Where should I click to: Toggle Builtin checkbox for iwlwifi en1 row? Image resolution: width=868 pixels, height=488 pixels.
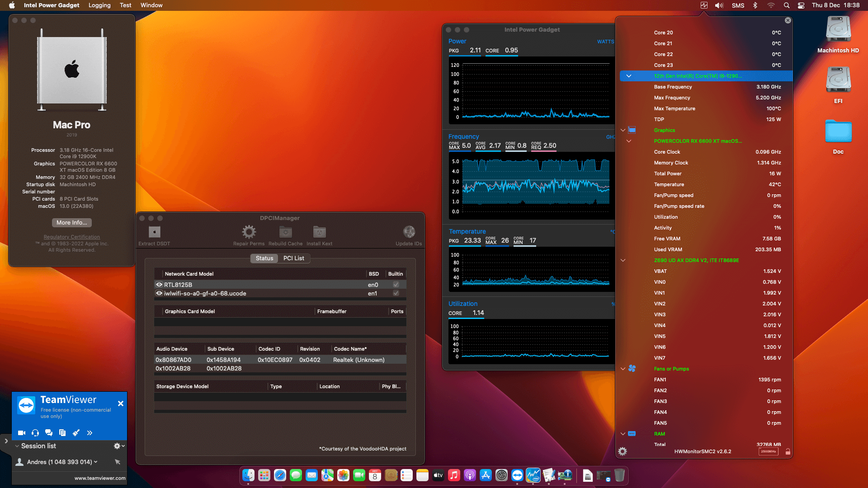point(396,293)
